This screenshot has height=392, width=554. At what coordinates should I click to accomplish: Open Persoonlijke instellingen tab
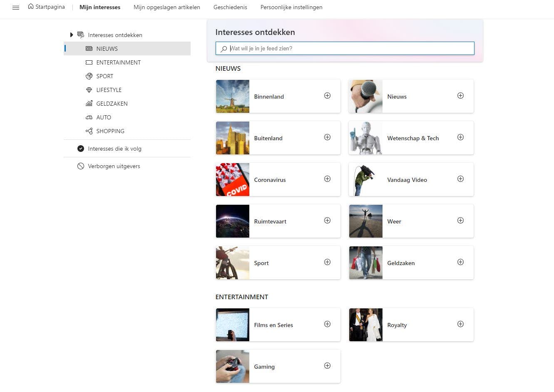(x=291, y=7)
